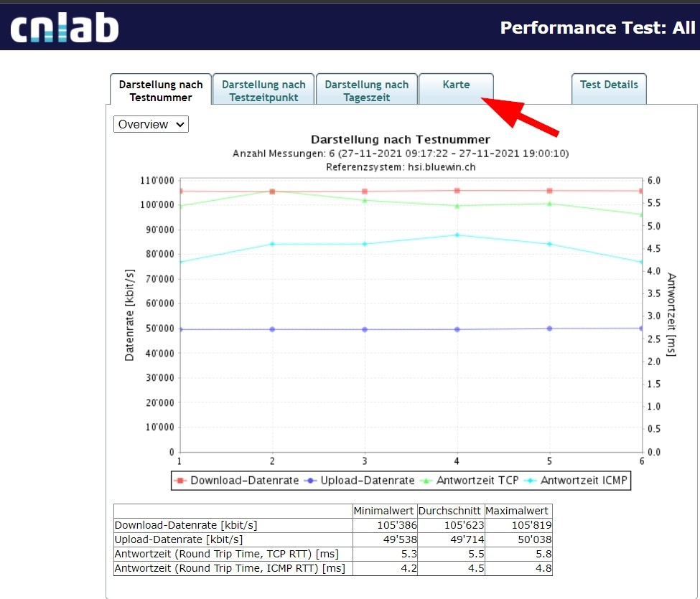
Task: Switch to the Darstellung nach Tageszeit tab
Action: [366, 90]
